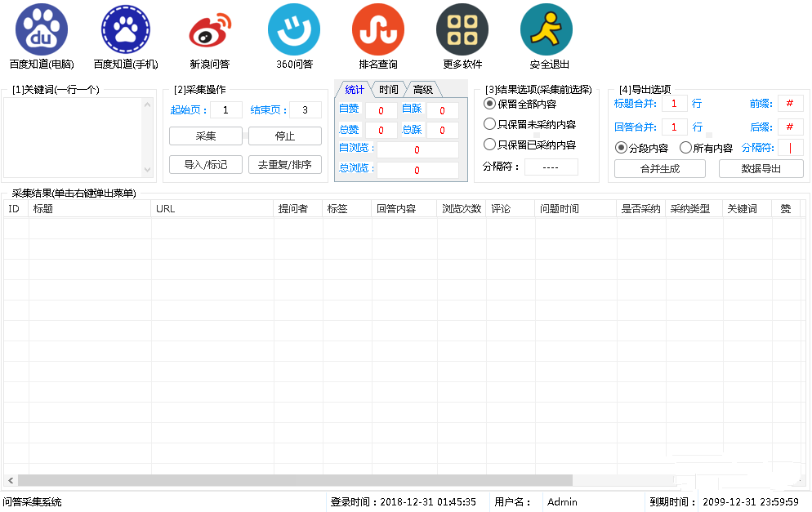The image size is (812, 512).
Task: Click the 合并生成 button
Action: click(x=660, y=169)
